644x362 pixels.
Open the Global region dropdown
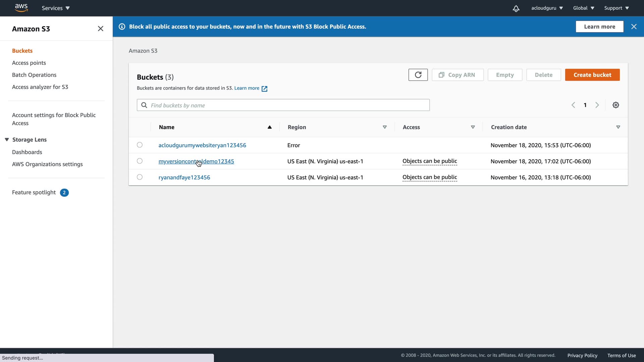point(583,8)
